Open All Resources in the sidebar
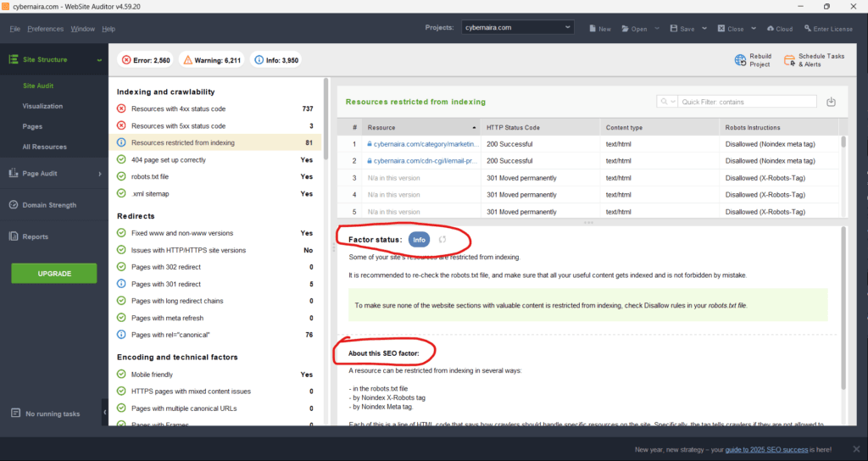 coord(44,147)
